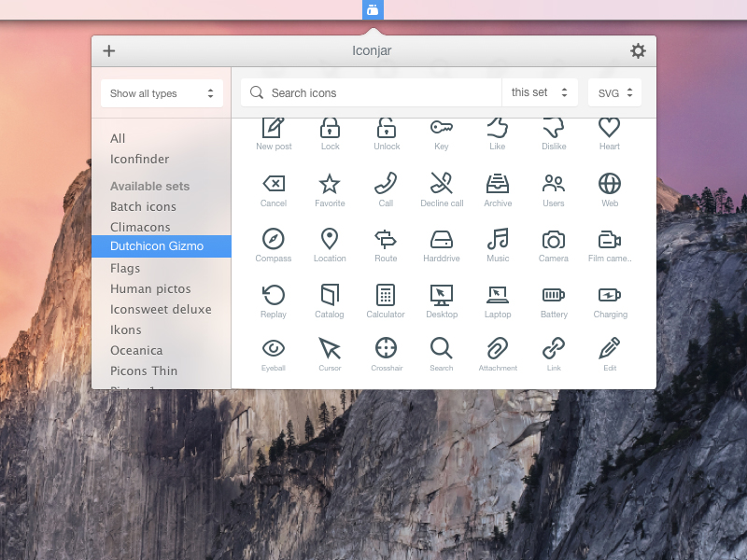Image resolution: width=747 pixels, height=560 pixels.
Task: Select the Route signpost icon
Action: 386,240
